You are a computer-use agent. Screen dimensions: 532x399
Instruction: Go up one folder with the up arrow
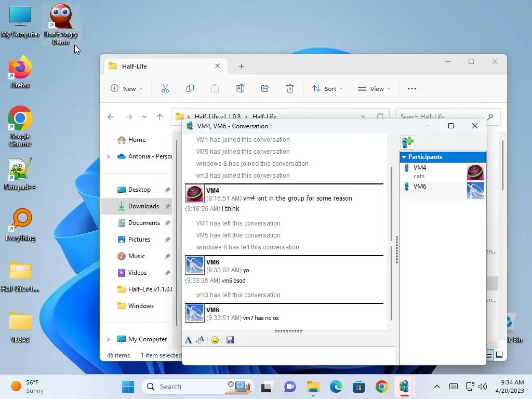(160, 117)
